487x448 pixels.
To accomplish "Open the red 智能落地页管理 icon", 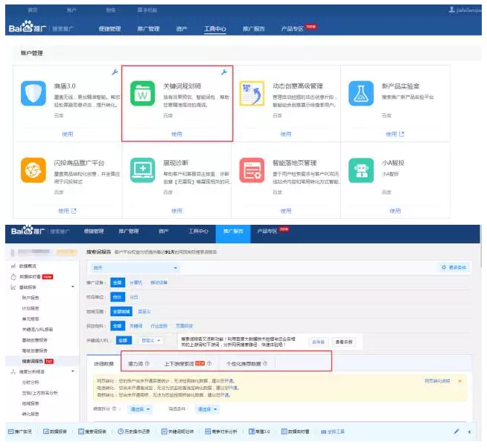I will coord(252,170).
